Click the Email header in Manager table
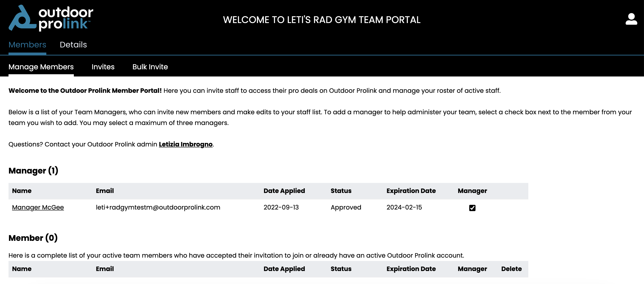 pos(105,191)
